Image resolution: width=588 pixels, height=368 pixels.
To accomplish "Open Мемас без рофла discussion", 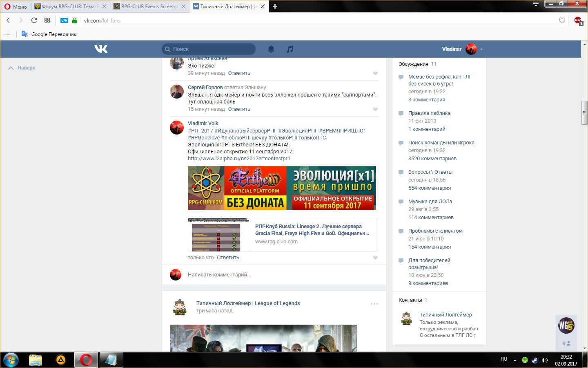I will pyautogui.click(x=440, y=80).
